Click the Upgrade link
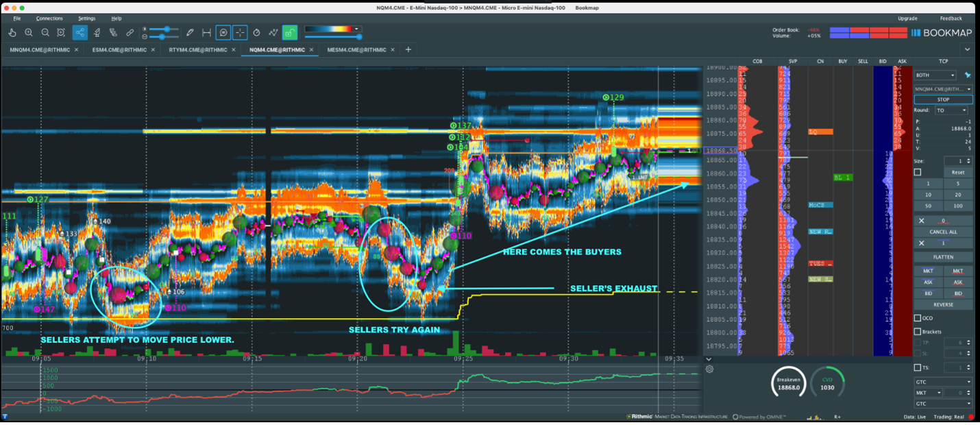The height and width of the screenshot is (425, 980). (907, 19)
